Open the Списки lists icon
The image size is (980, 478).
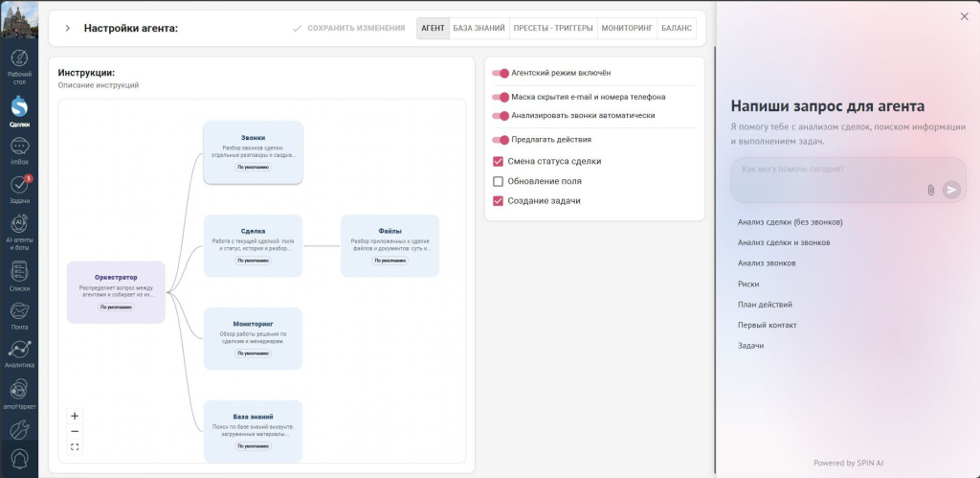click(x=19, y=272)
